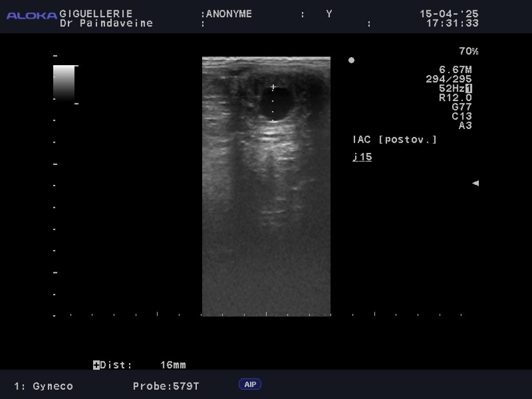Click the R12.0 depth range value
Image resolution: width=532 pixels, height=399 pixels.
click(x=455, y=98)
